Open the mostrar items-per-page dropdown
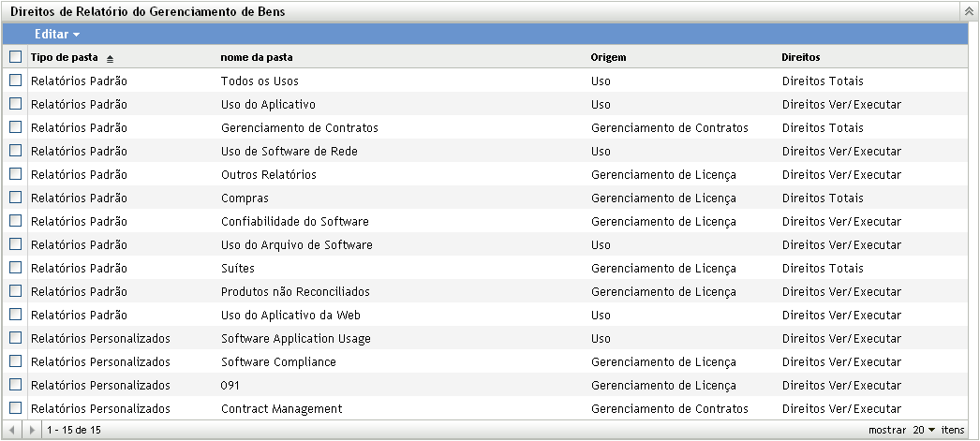This screenshot has width=980, height=441. [925, 430]
